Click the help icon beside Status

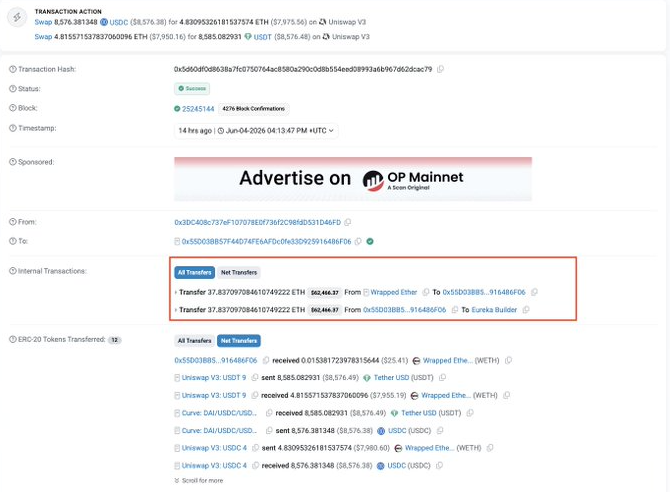point(13,89)
